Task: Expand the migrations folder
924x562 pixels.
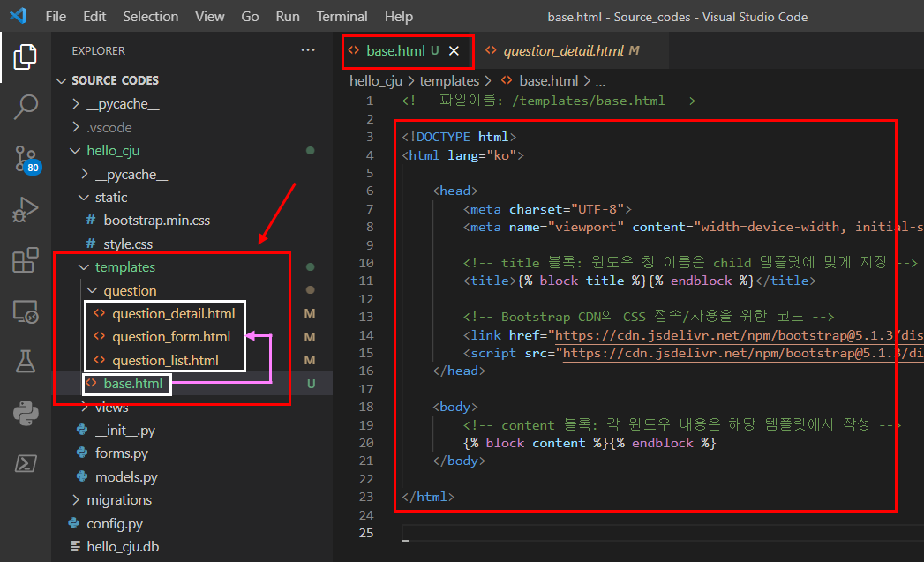Action: 75,499
